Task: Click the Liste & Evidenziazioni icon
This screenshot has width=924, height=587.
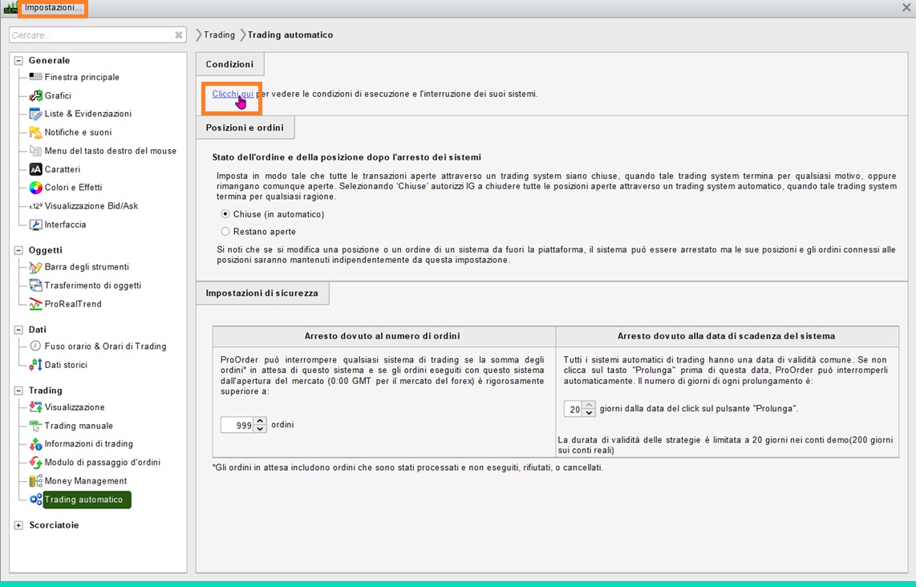Action: pos(35,114)
